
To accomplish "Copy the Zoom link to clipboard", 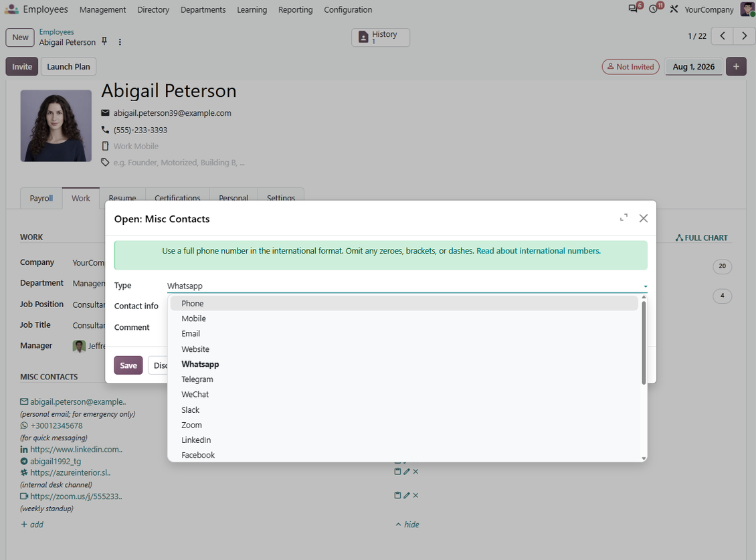I will tap(397, 495).
